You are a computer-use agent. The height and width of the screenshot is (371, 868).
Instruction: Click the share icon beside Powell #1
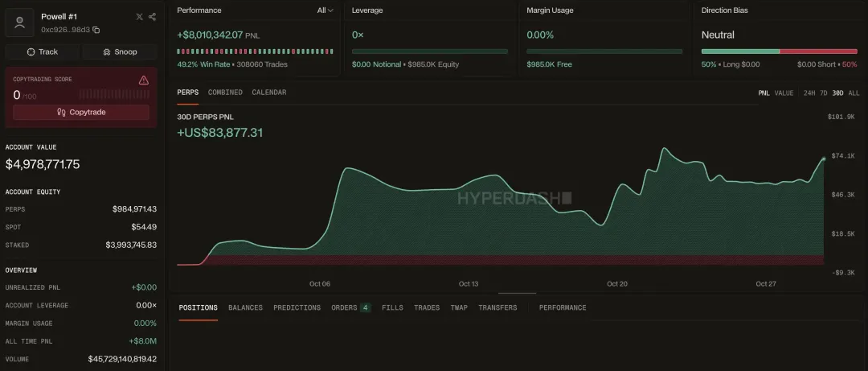pyautogui.click(x=152, y=17)
